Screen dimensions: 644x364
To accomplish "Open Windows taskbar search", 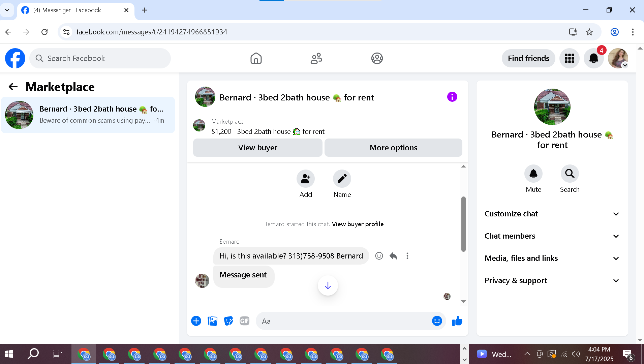I will point(33,354).
